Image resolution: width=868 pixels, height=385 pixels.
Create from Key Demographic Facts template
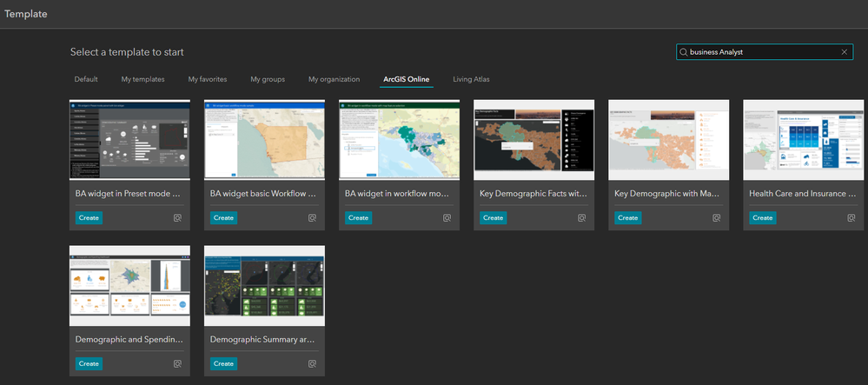(x=494, y=218)
